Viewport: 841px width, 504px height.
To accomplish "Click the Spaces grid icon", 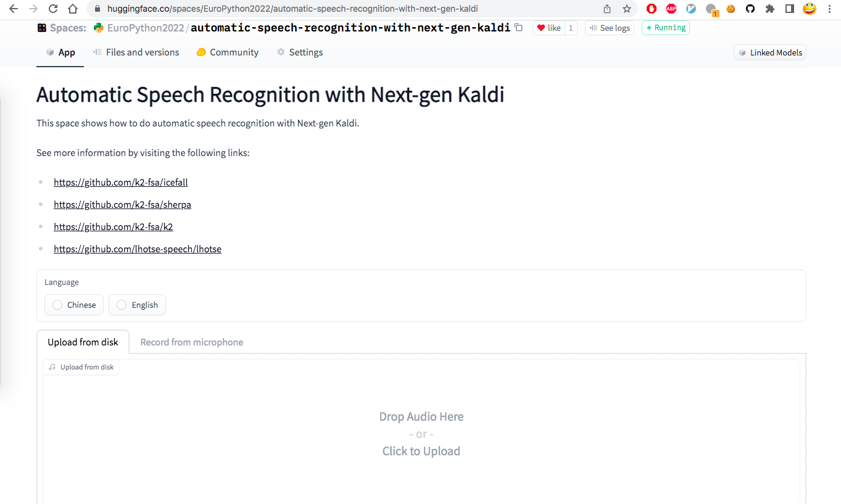I will coord(41,28).
